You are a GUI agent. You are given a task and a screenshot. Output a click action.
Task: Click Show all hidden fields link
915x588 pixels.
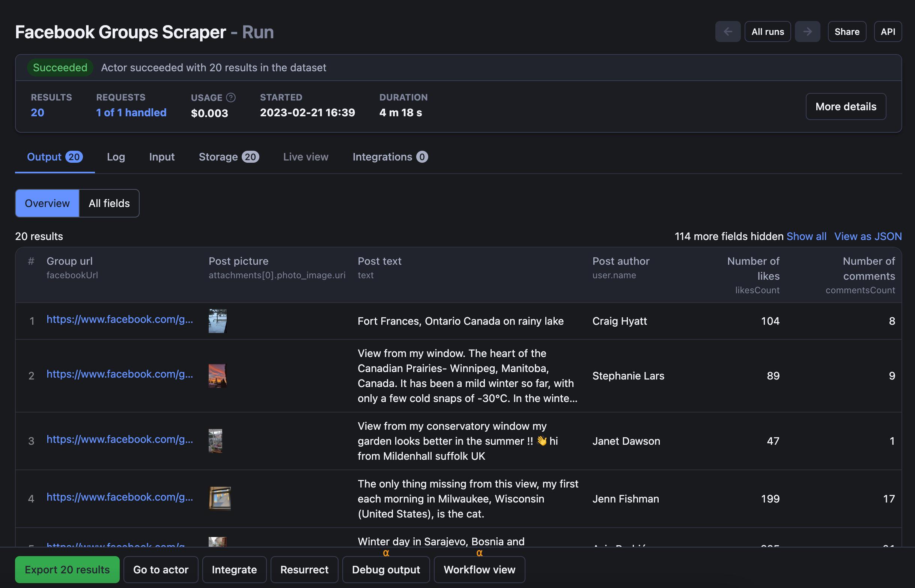807,236
